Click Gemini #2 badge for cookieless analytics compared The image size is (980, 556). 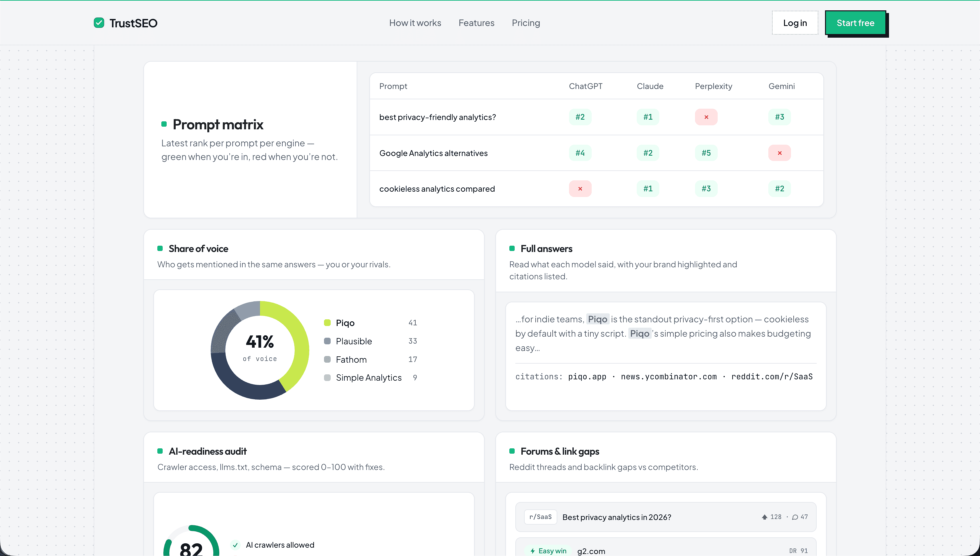point(780,189)
